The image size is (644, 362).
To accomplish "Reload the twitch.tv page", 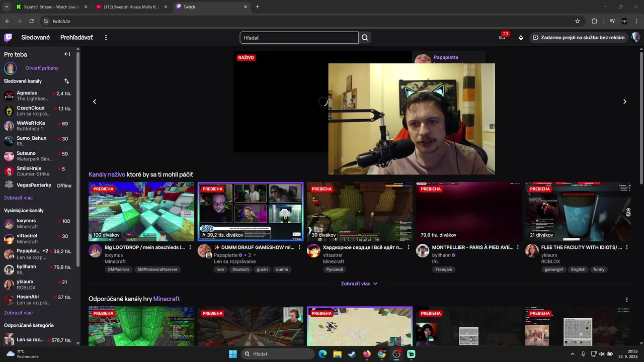I will tap(31, 21).
